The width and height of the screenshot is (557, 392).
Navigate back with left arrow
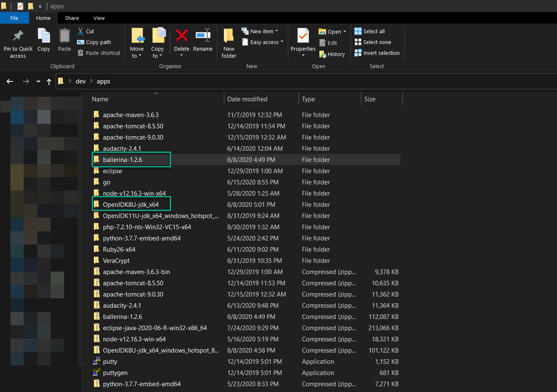(10, 81)
